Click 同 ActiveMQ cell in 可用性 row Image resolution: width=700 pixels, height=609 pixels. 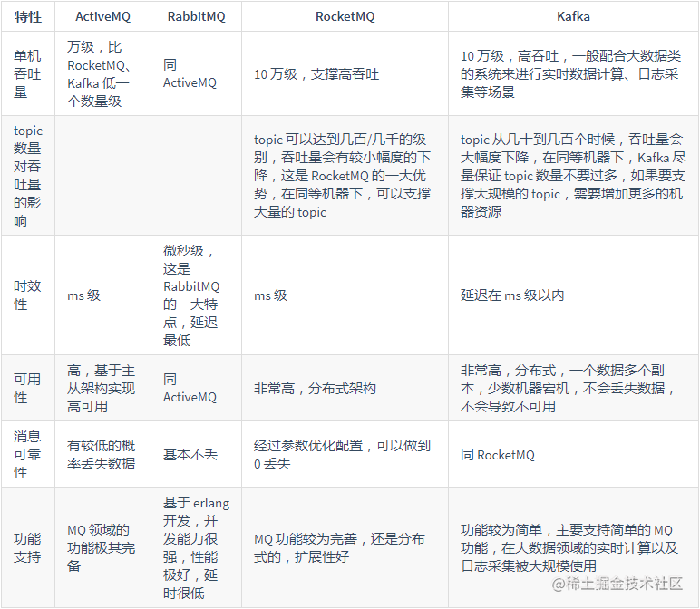pyautogui.click(x=196, y=388)
